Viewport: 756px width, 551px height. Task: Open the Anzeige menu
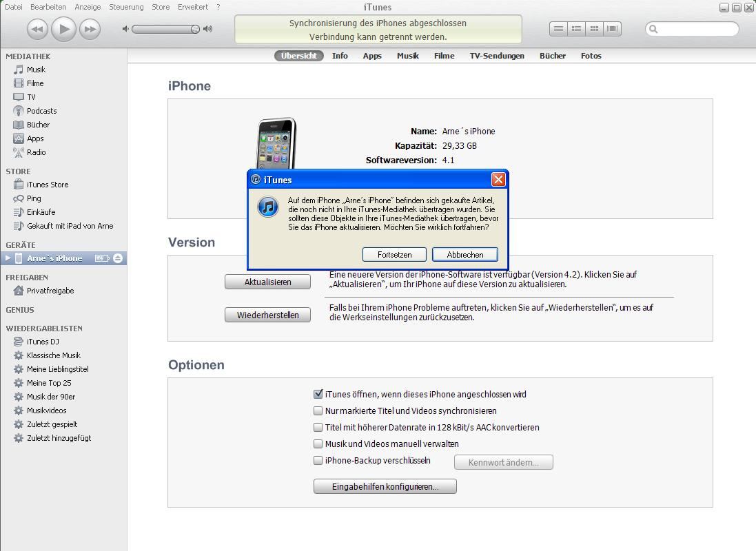pyautogui.click(x=88, y=7)
